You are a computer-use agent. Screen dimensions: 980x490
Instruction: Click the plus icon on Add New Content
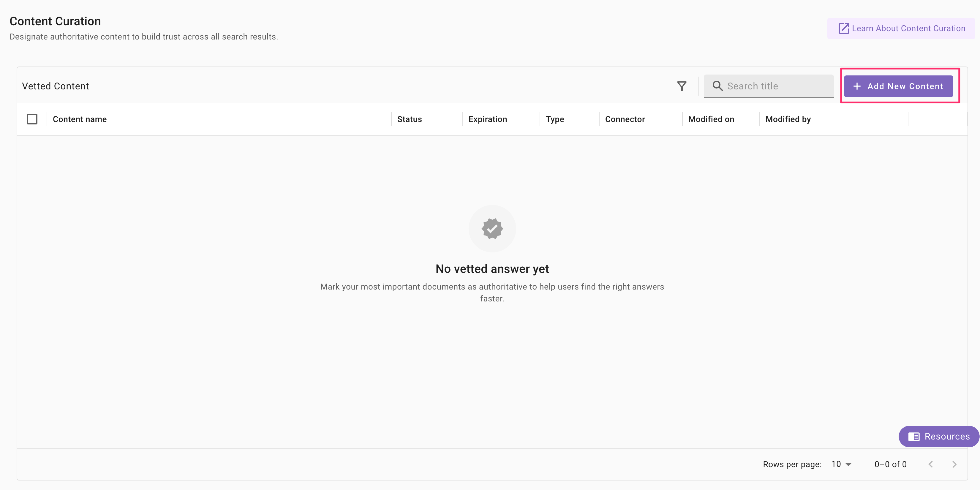click(857, 86)
